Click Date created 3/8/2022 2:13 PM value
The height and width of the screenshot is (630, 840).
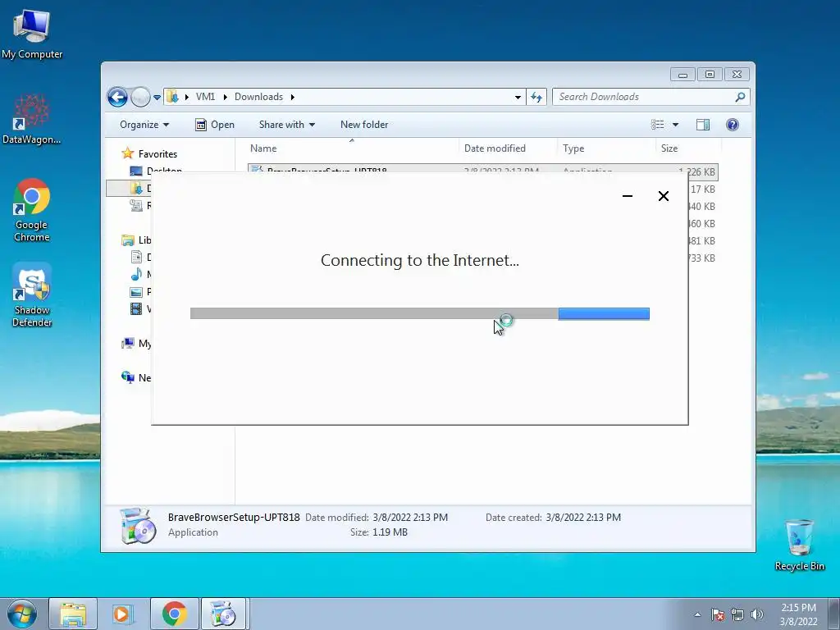(x=583, y=518)
